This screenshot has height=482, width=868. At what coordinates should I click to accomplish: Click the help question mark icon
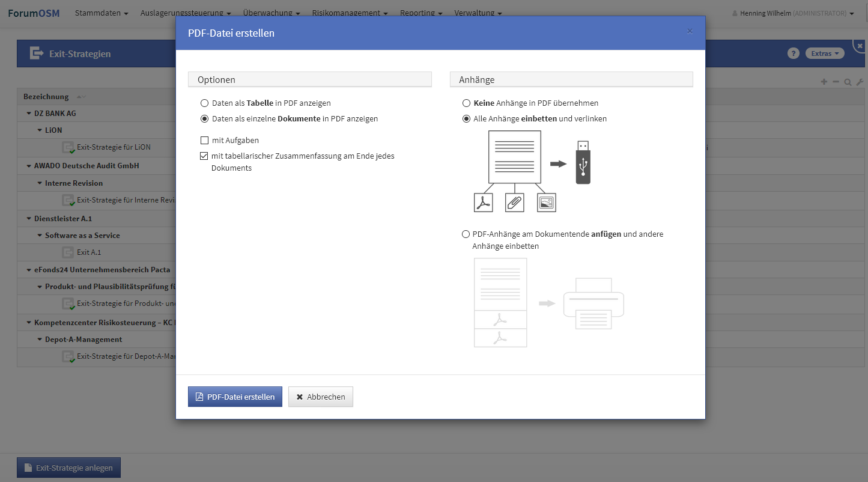click(793, 53)
